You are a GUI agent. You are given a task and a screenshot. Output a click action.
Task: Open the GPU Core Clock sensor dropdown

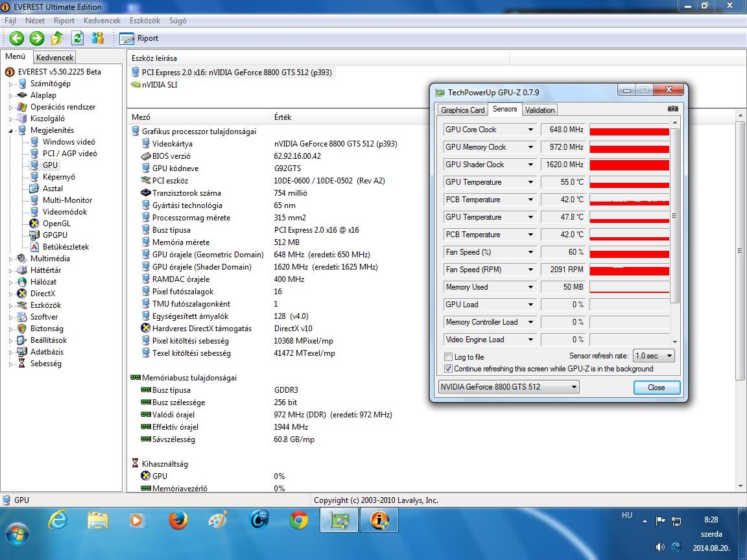530,130
